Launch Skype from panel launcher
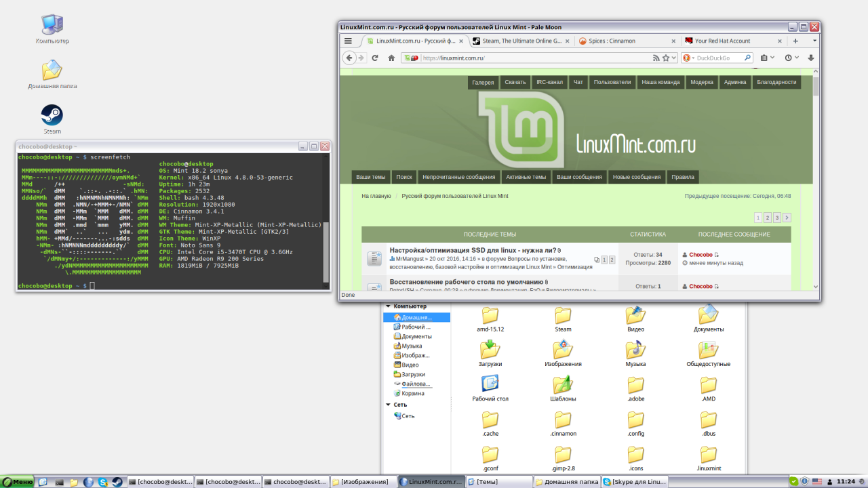This screenshot has height=488, width=868. [103, 482]
